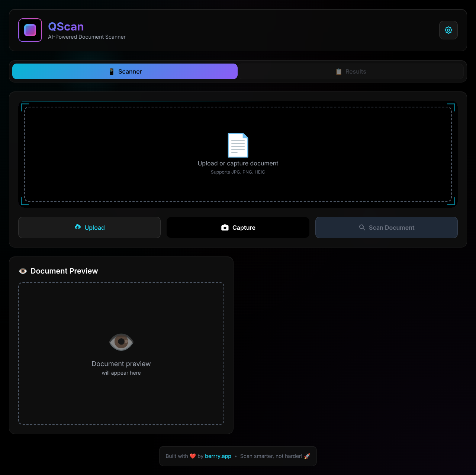
Task: Click the document icon in the drop zone
Action: (x=238, y=145)
